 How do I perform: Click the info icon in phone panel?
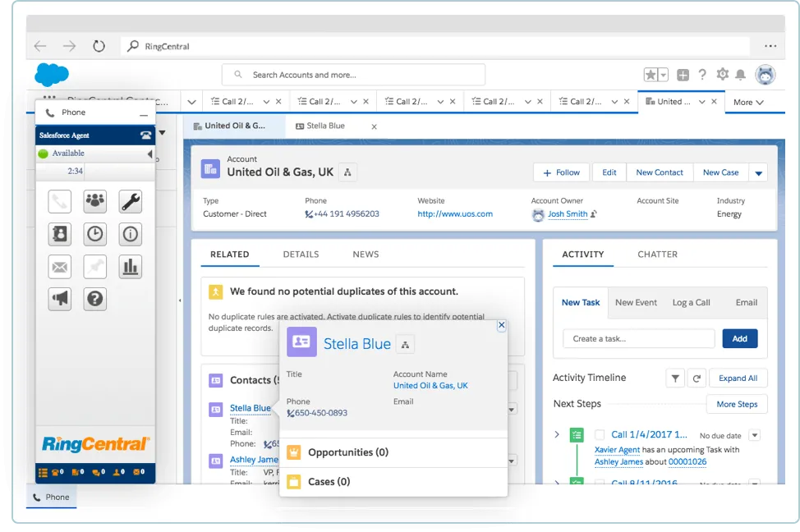pyautogui.click(x=131, y=234)
